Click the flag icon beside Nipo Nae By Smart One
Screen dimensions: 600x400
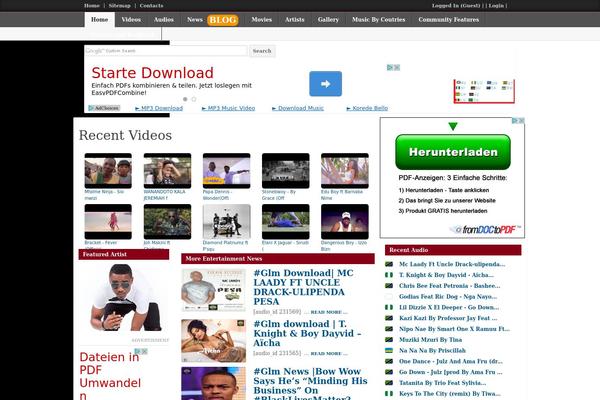pyautogui.click(x=389, y=329)
